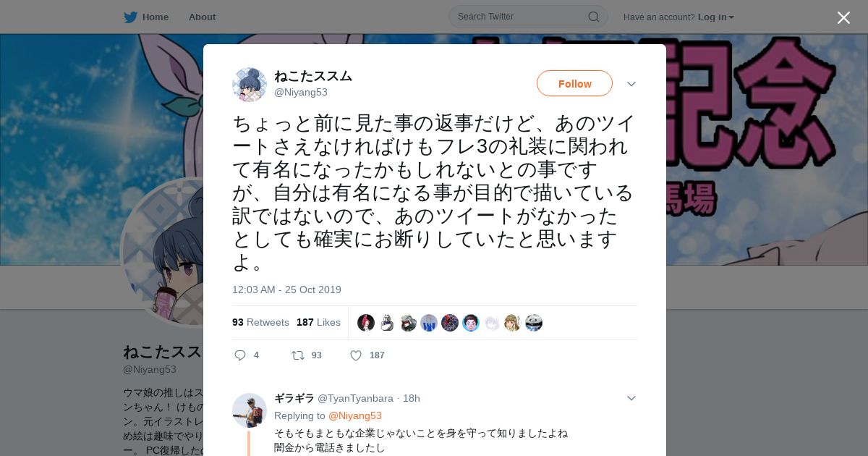
Task: Expand the tweet options chevron
Action: click(631, 84)
